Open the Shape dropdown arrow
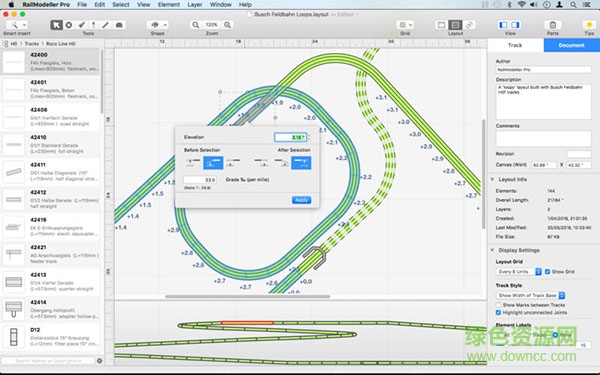 click(165, 25)
